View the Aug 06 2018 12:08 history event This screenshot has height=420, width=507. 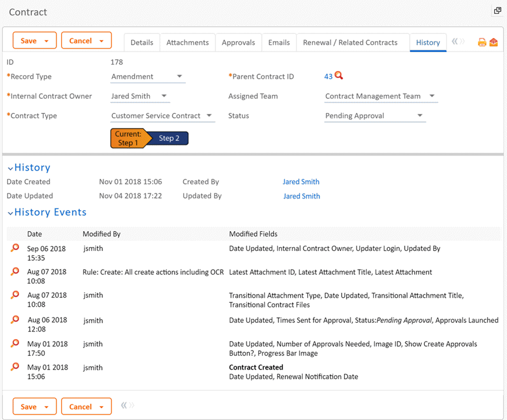pyautogui.click(x=15, y=320)
